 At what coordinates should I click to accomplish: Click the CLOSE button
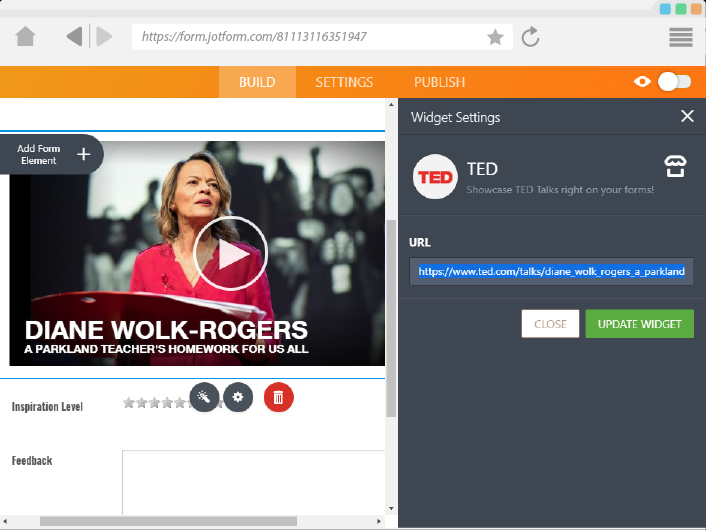[x=550, y=324]
